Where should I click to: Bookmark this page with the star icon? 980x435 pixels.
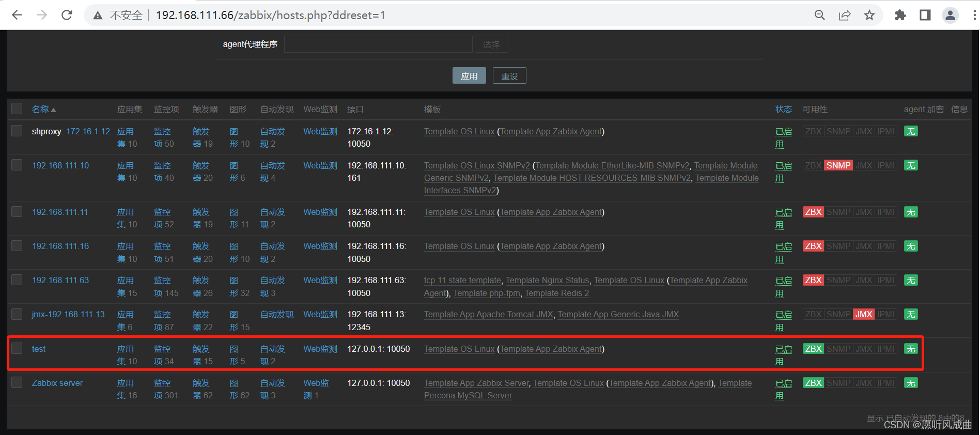(x=869, y=15)
